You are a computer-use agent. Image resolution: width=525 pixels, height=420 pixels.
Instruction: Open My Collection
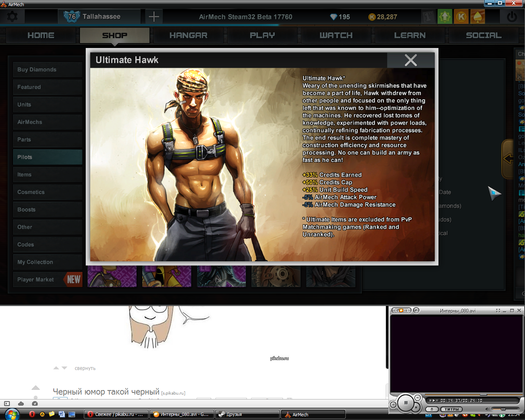click(x=48, y=262)
